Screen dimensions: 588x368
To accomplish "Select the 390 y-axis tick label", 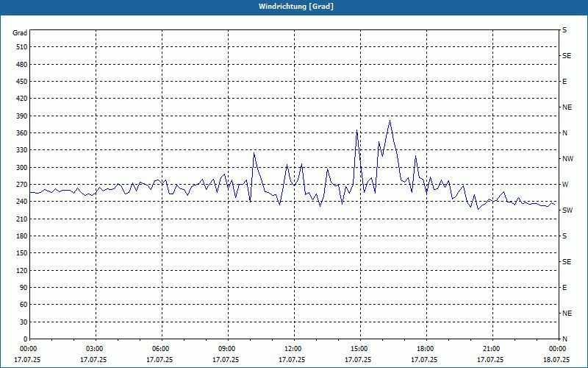I will tap(22, 116).
